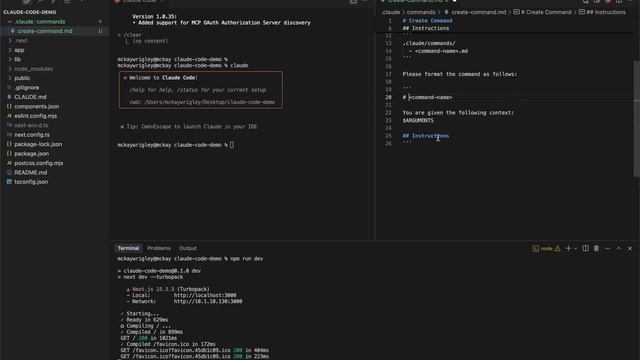Open eslint.config.mjs
This screenshot has height=360, width=640.
36,116
